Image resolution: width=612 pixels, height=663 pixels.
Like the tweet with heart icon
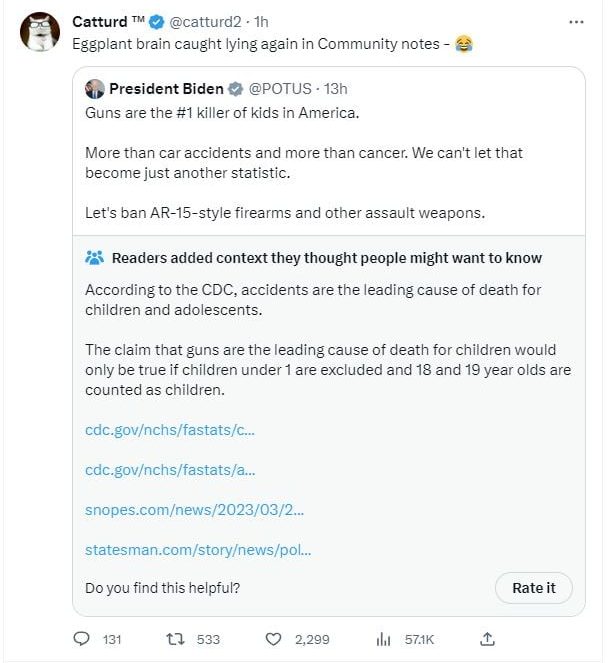273,639
